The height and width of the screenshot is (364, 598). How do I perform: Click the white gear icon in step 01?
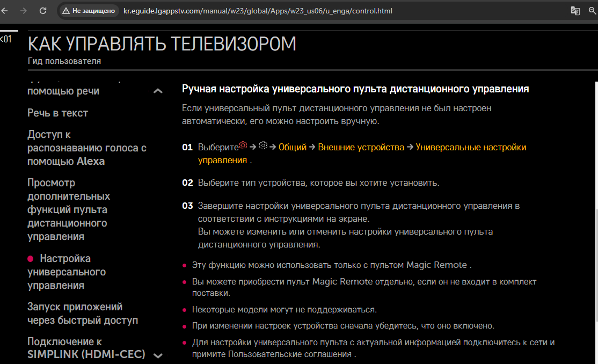click(x=262, y=146)
